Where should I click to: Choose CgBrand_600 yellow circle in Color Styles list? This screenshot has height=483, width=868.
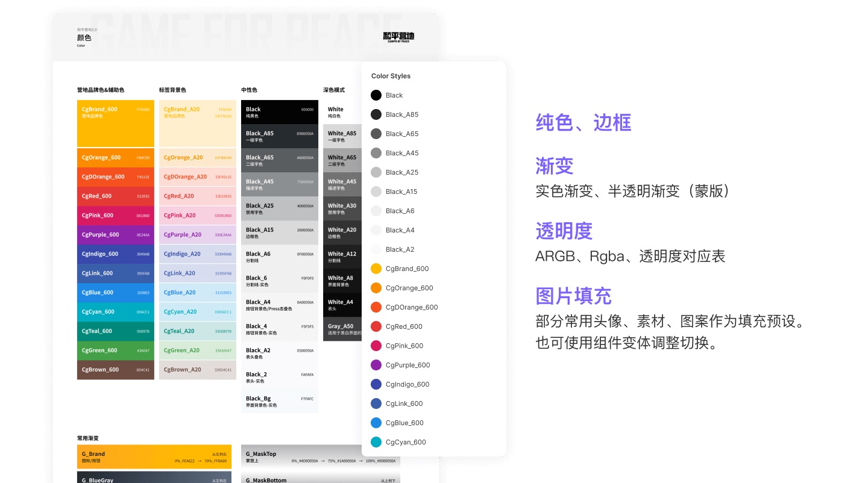(x=376, y=269)
